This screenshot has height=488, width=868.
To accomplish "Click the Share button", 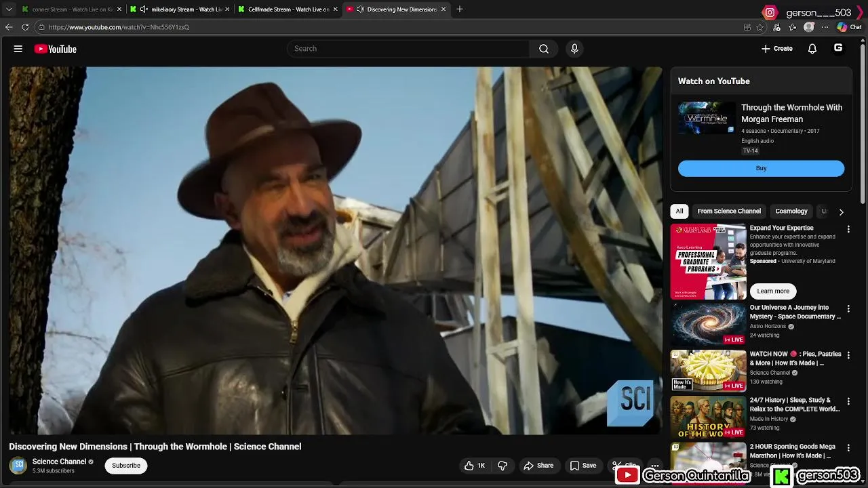I will point(538,466).
